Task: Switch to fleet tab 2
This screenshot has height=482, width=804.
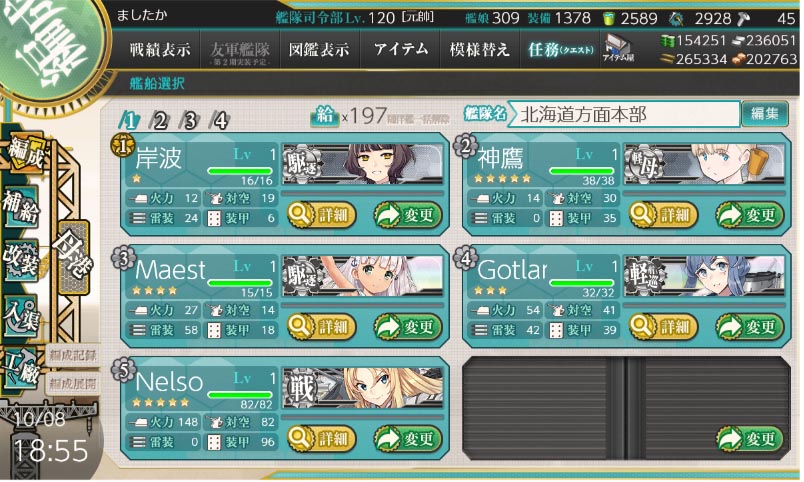Action: pyautogui.click(x=160, y=120)
